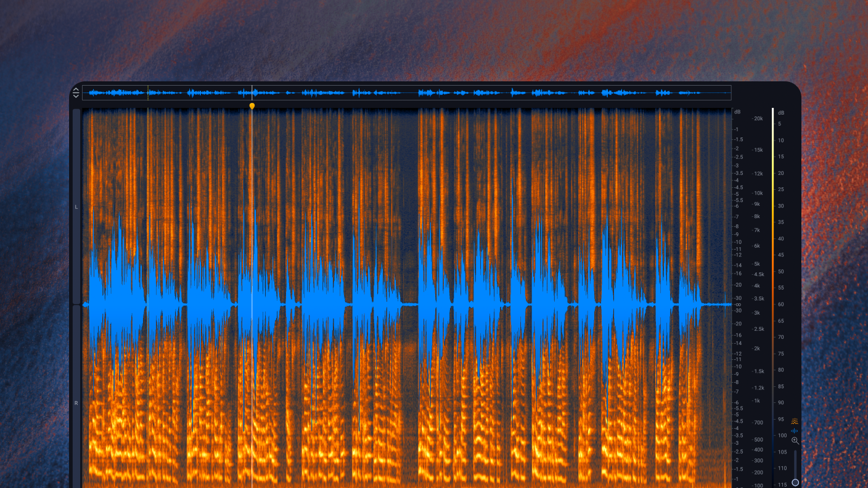Click the down chevron beside the waveform overview

[x=76, y=96]
